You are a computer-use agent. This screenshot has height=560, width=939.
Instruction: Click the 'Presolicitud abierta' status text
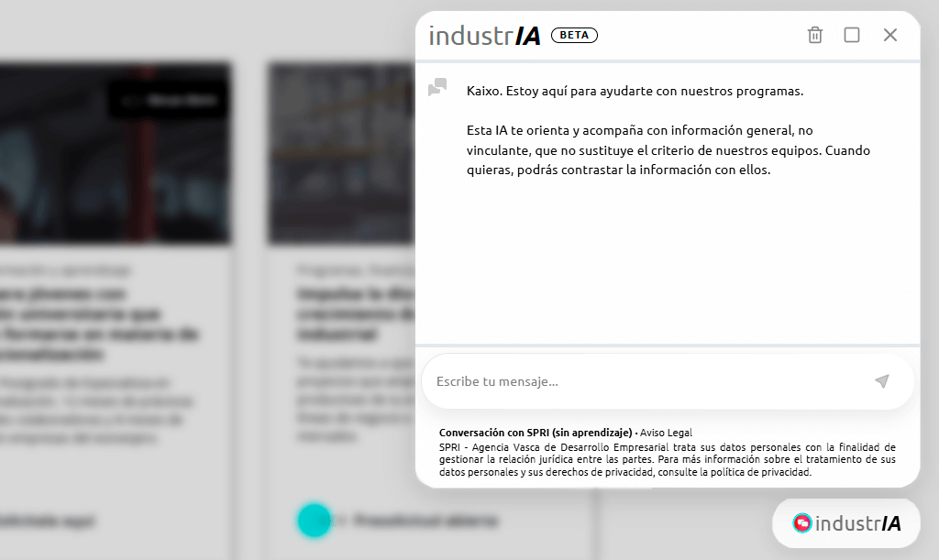click(425, 521)
